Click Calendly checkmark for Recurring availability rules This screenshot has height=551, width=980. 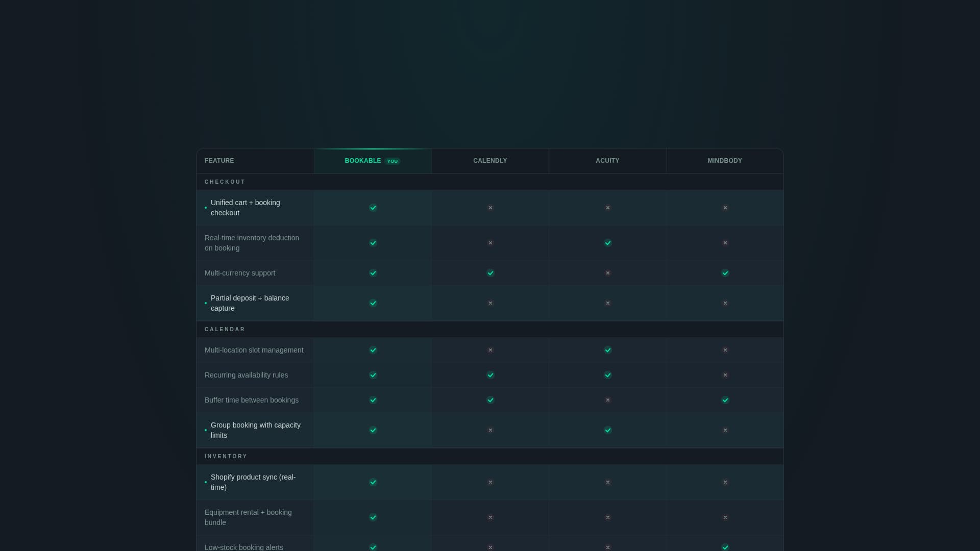click(491, 375)
